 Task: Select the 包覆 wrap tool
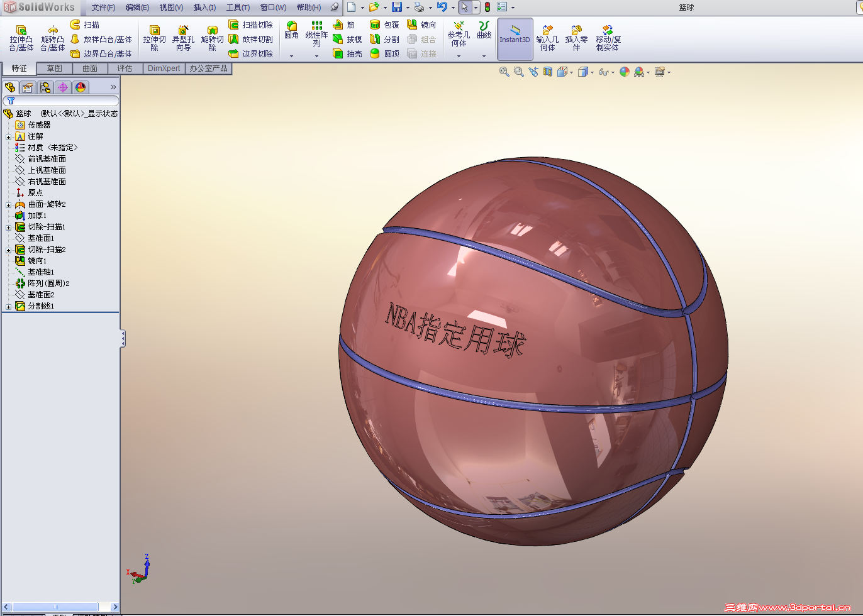[384, 25]
